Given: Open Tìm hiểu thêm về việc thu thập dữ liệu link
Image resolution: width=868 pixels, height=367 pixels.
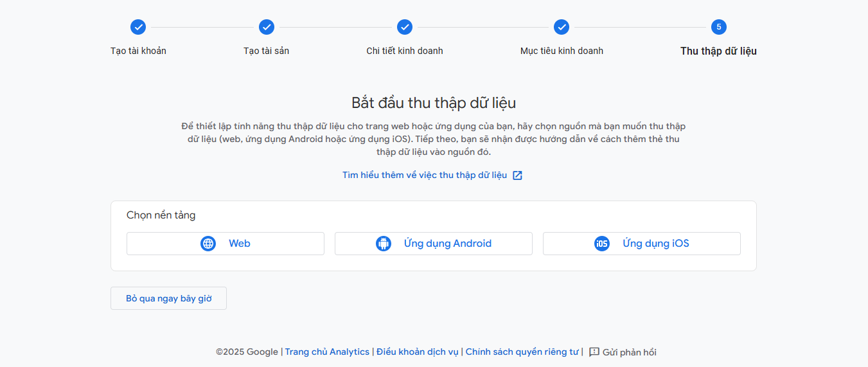Looking at the screenshot, I should 425,175.
